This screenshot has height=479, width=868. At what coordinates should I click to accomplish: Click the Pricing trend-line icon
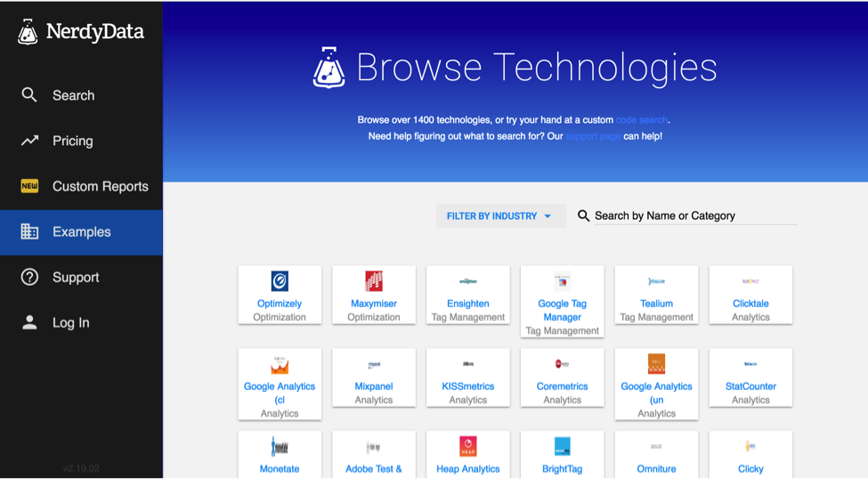tap(29, 141)
